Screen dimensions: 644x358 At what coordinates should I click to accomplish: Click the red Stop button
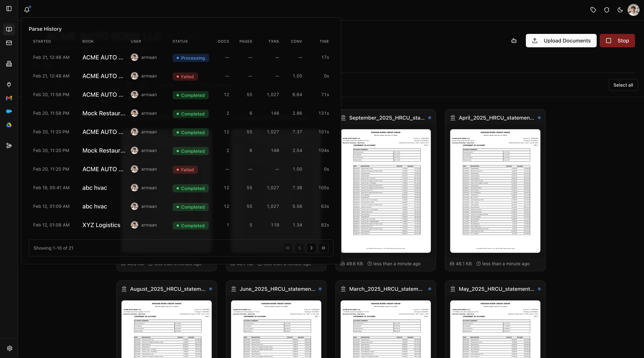pos(617,40)
